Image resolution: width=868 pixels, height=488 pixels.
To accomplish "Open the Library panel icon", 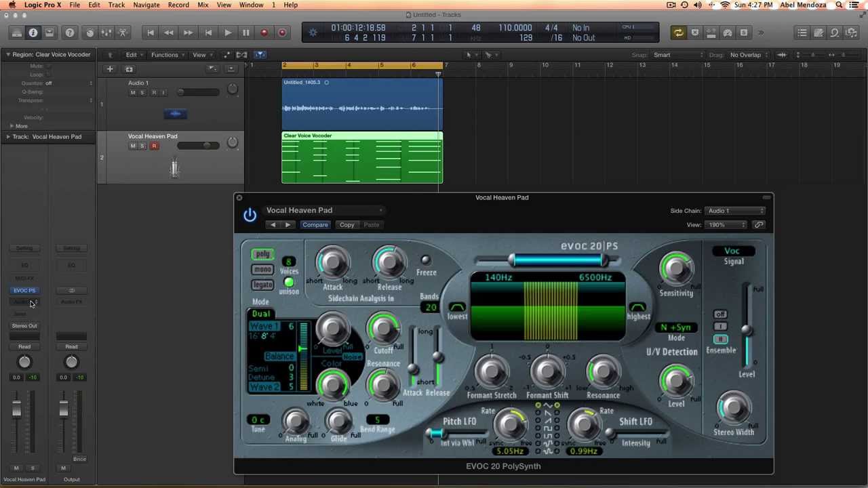I will point(16,33).
